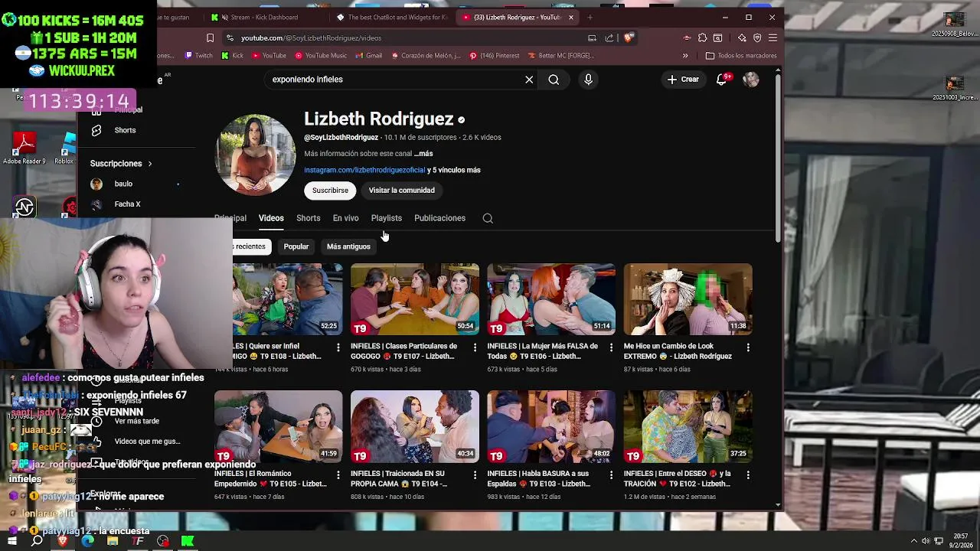Open the Cambio de Look EXTREMO thumbnail
The image size is (980, 551).
pyautogui.click(x=688, y=299)
